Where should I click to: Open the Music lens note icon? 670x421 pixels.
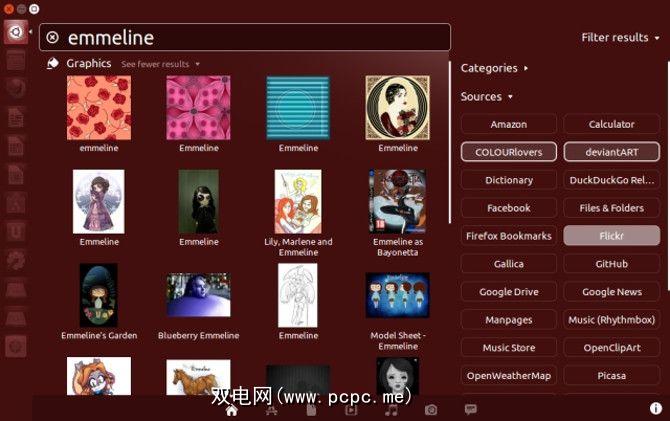coord(391,411)
